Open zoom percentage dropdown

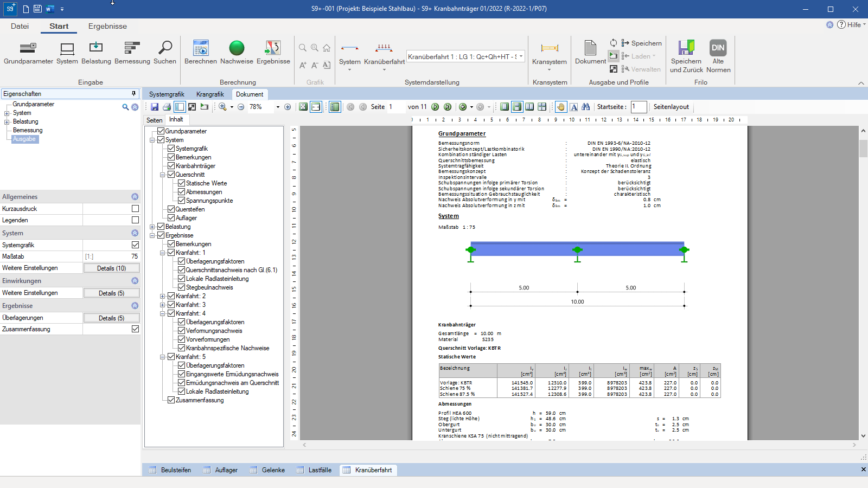(x=278, y=107)
